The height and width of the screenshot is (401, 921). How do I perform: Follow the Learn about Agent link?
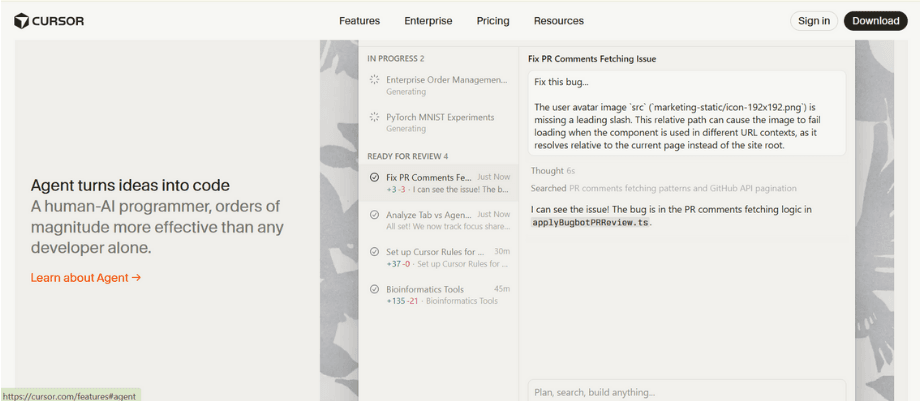(x=86, y=278)
